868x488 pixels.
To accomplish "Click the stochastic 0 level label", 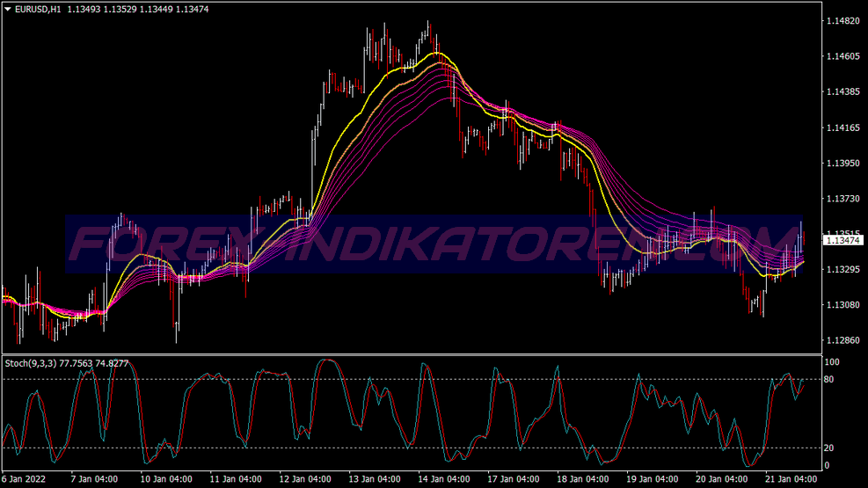I will pos(827,465).
